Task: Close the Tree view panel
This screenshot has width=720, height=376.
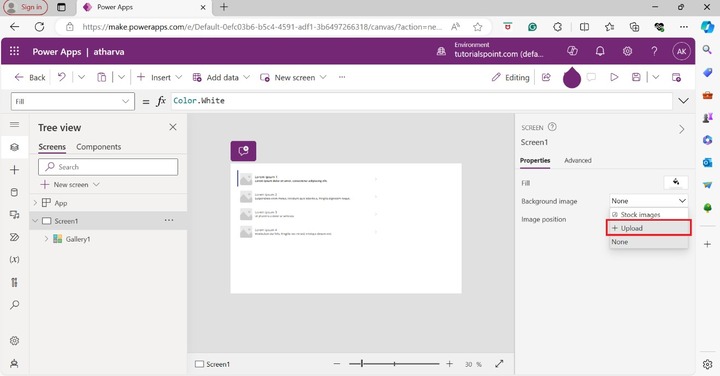Action: (173, 127)
